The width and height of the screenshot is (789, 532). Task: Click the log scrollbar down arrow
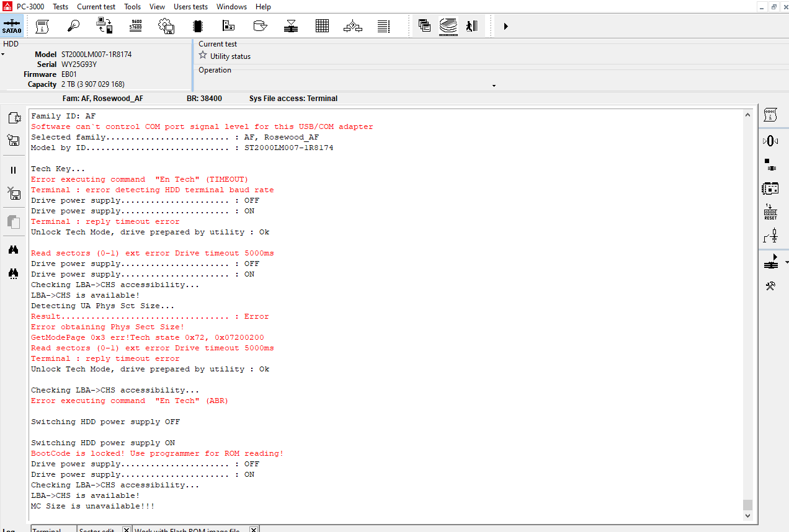click(747, 516)
